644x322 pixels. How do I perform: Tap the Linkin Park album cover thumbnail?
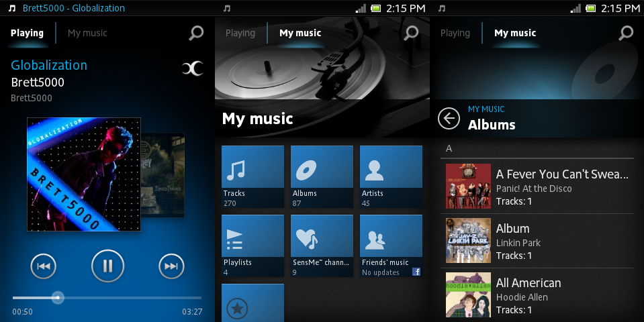468,240
